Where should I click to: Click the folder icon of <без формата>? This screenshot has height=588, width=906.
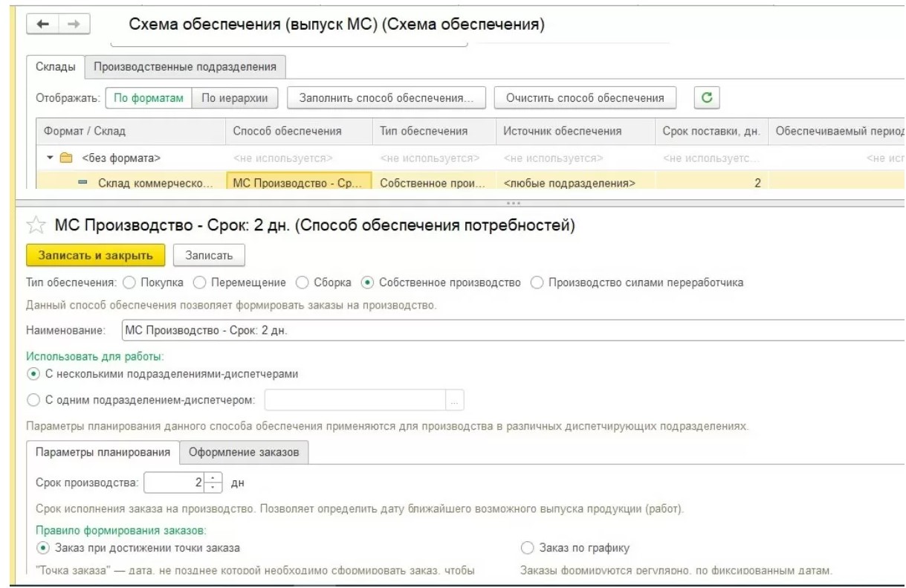point(65,158)
